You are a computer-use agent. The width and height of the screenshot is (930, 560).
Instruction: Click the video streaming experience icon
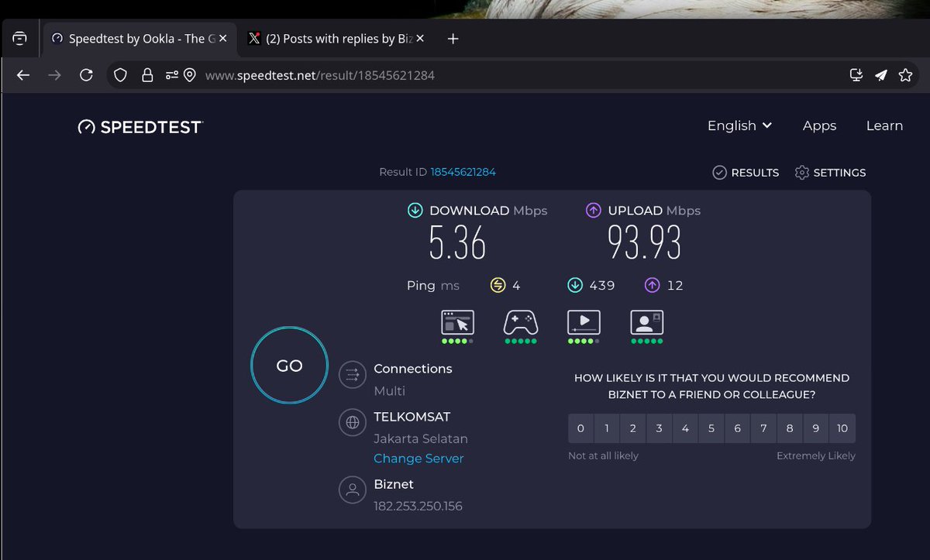click(584, 322)
